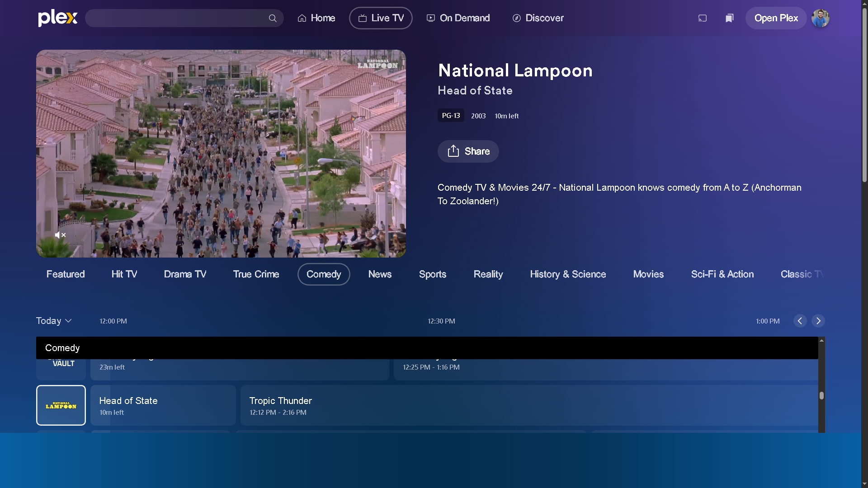Select the Movies category

tap(648, 274)
